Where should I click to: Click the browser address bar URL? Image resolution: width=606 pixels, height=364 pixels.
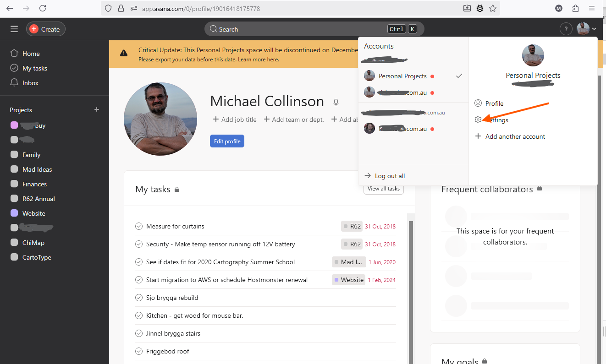(x=201, y=8)
